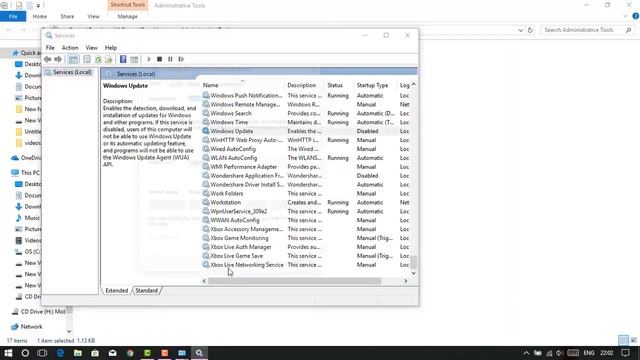The width and height of the screenshot is (640, 360).
Task: Open the File tab in Explorer ribbon
Action: coord(13,16)
